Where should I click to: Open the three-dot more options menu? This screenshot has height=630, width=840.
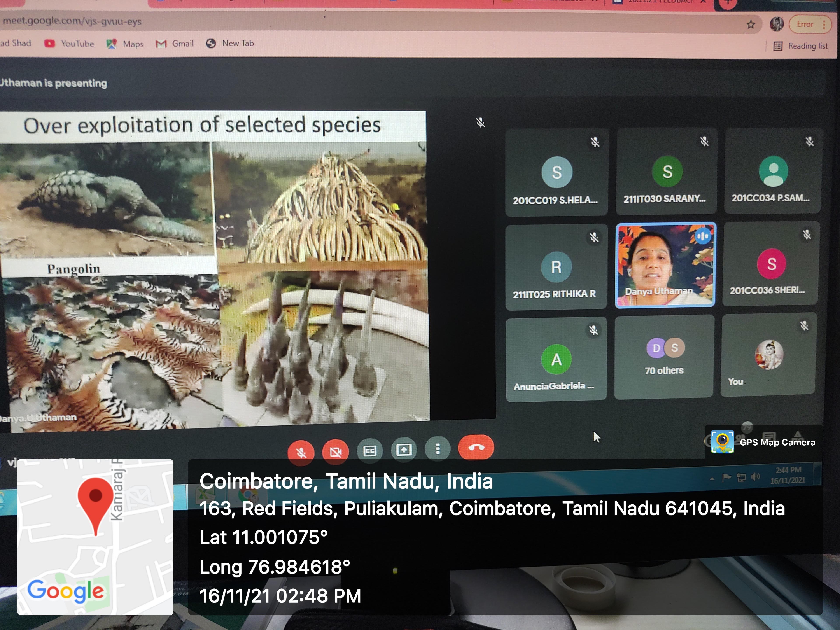click(437, 449)
